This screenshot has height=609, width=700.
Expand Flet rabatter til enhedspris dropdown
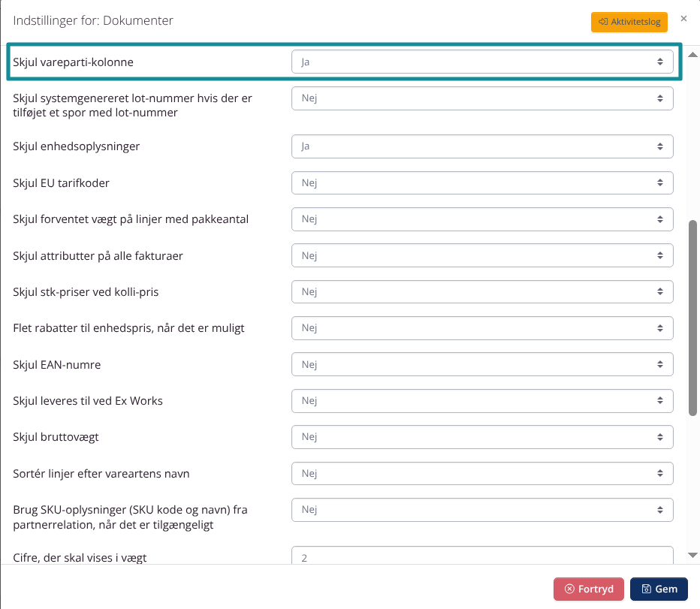pos(482,328)
